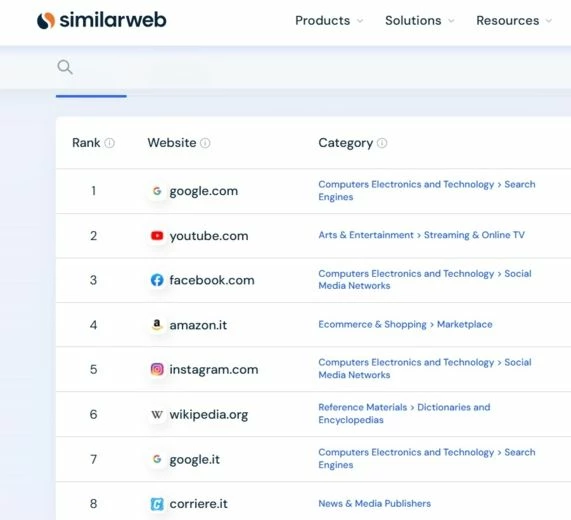The height and width of the screenshot is (520, 571).
Task: Select the underlined active tab
Action: [91, 94]
